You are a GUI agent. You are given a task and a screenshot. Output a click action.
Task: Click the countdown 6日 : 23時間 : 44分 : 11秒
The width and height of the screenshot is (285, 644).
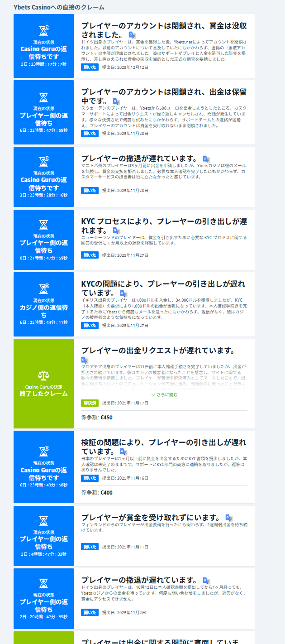pos(43,322)
